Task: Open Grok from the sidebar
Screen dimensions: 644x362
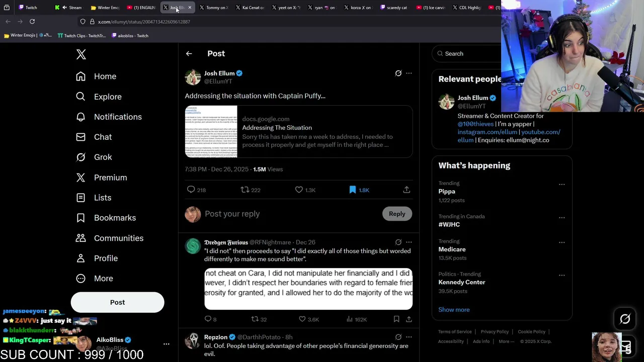Action: 94,157
